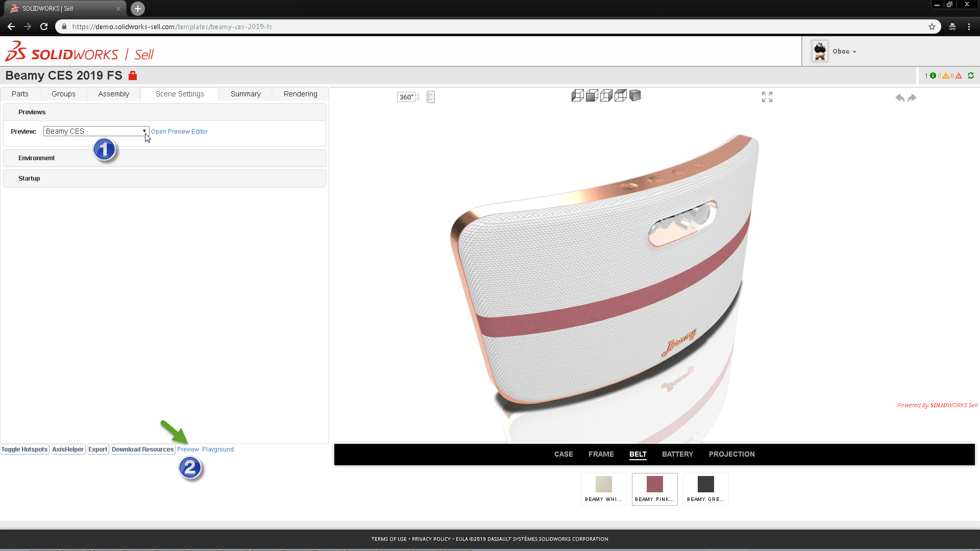Select the solid shaded cube view icon
The height and width of the screenshot is (551, 980).
pyautogui.click(x=635, y=95)
